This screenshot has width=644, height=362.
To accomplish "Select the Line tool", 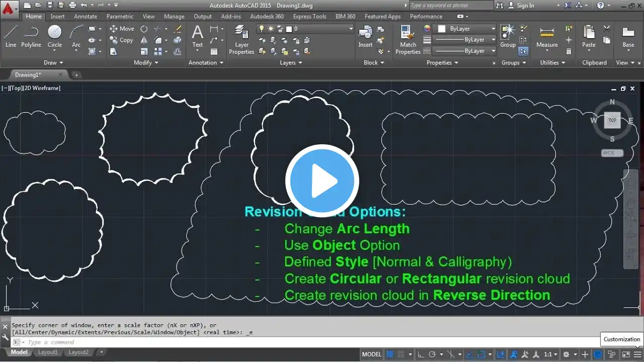I will 11,36.
